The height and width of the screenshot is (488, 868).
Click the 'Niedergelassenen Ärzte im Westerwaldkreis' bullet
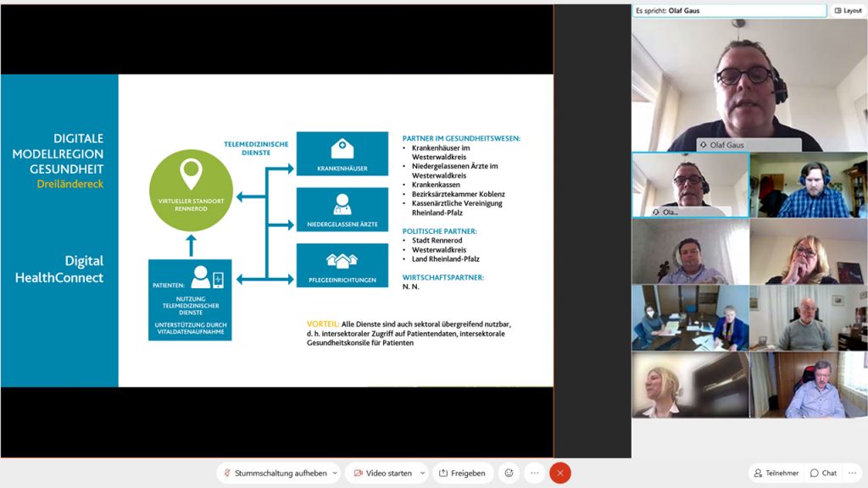tap(454, 171)
